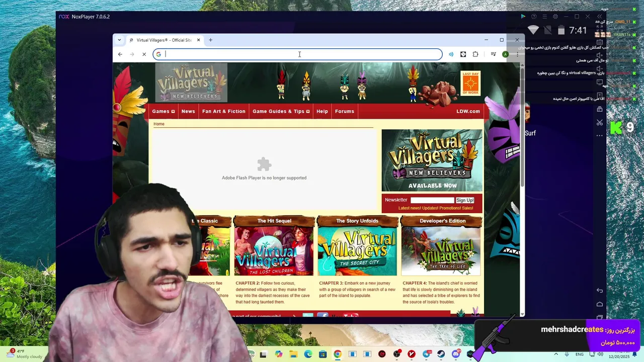This screenshot has height=362, width=644.
Task: Open Telegram from the taskbar
Action: pos(427,354)
